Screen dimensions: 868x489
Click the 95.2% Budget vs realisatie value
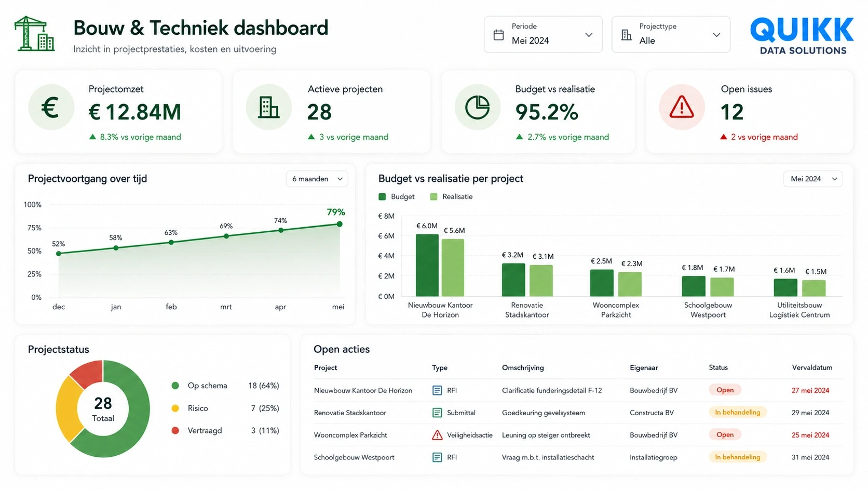[547, 112]
